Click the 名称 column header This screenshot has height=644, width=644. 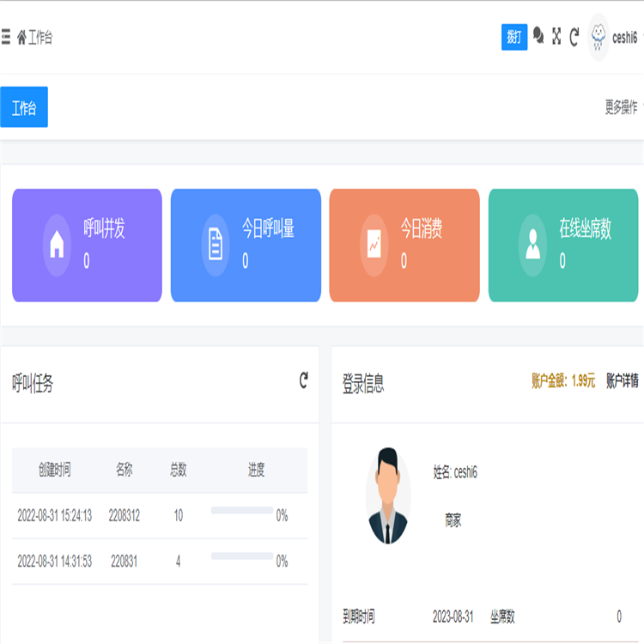(x=124, y=470)
